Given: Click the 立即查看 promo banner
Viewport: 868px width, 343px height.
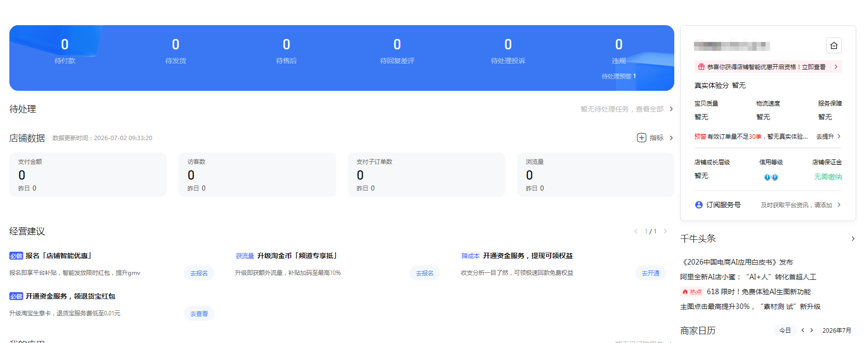Looking at the screenshot, I should (768, 67).
